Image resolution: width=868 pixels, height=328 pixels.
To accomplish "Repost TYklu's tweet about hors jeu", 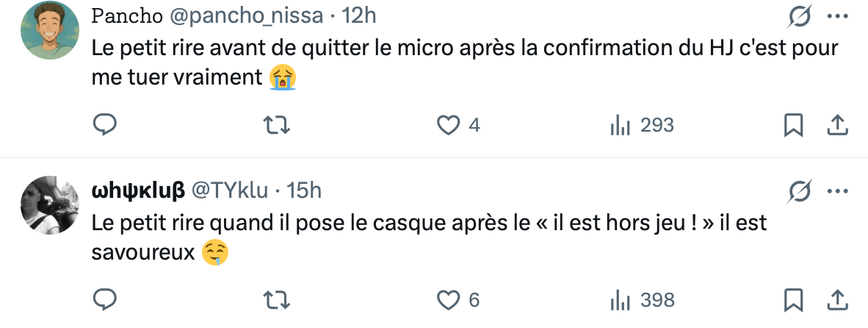I will coord(277,300).
